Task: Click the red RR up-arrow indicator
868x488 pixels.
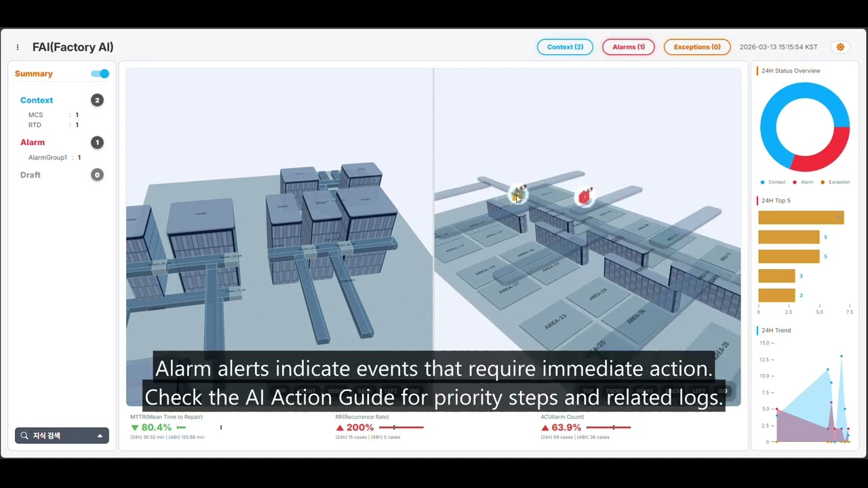Action: tap(340, 428)
